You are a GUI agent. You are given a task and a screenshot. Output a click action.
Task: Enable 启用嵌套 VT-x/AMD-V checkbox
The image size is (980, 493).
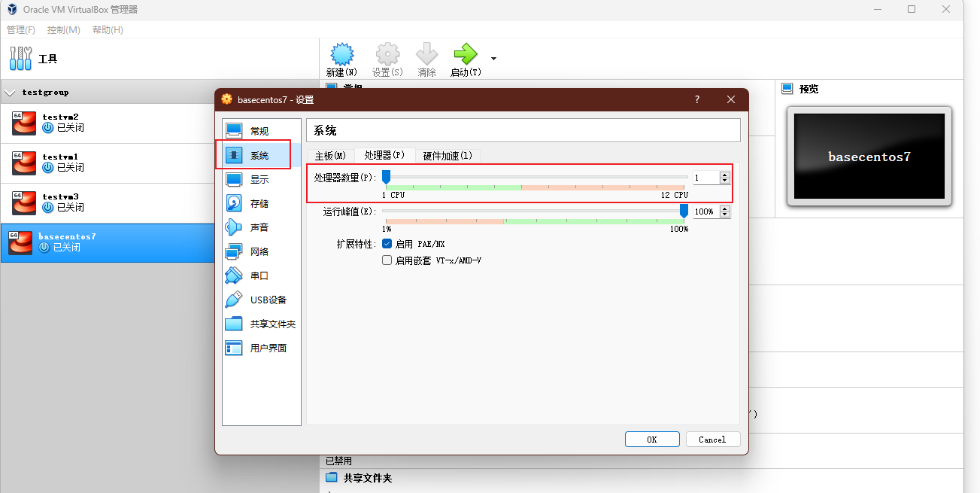pyautogui.click(x=387, y=260)
